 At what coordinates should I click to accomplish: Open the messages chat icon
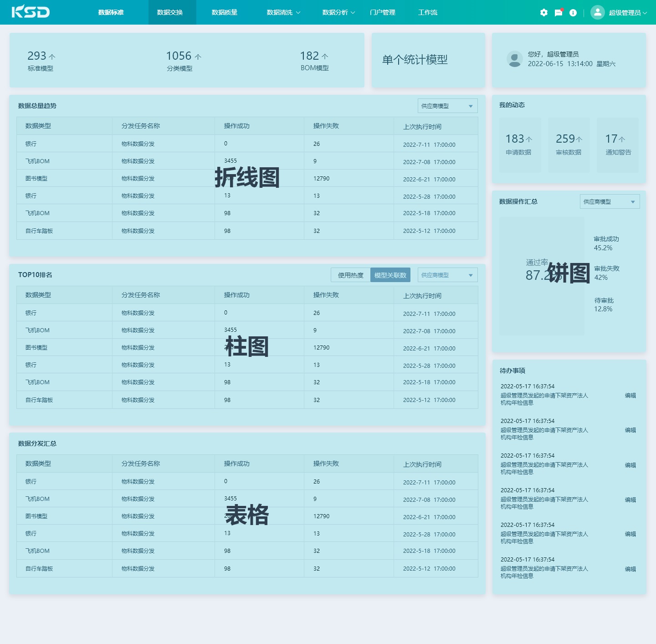pos(559,13)
